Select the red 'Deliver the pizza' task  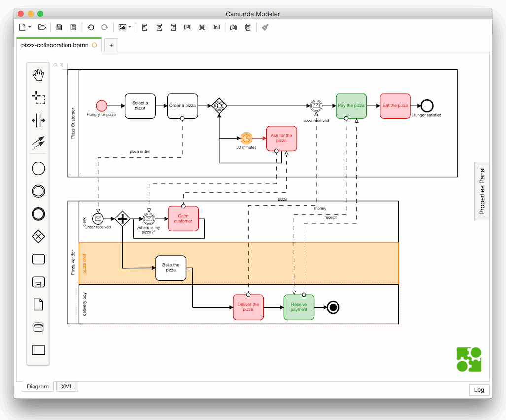coord(248,307)
